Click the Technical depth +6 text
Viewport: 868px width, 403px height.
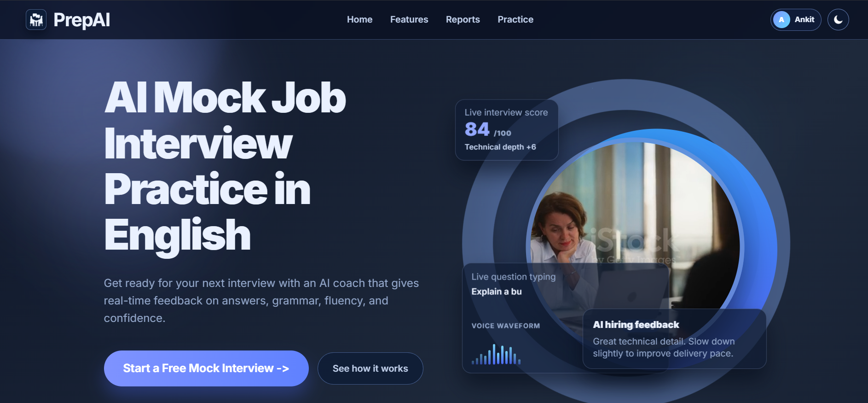pyautogui.click(x=500, y=147)
